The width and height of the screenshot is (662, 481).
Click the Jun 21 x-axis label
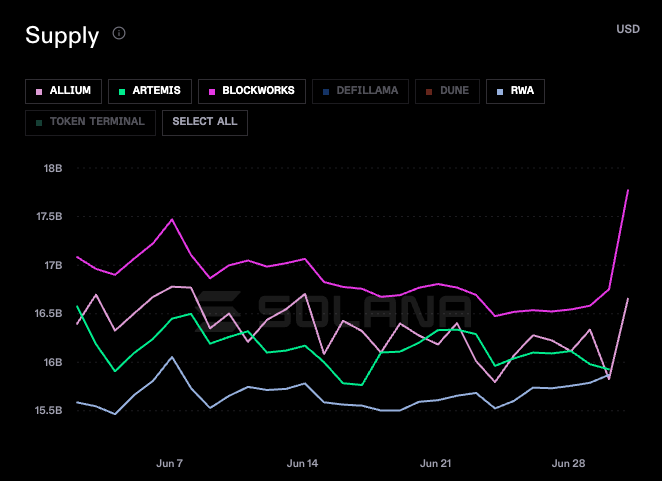[435, 463]
